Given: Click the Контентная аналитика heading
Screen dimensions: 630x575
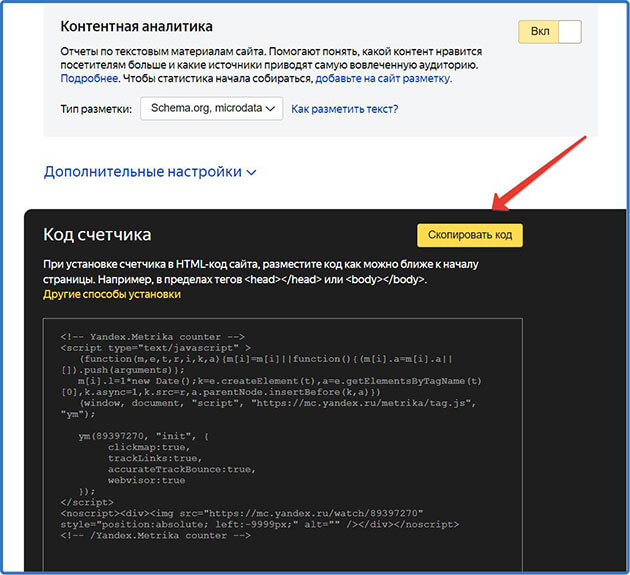Looking at the screenshot, I should (x=137, y=27).
